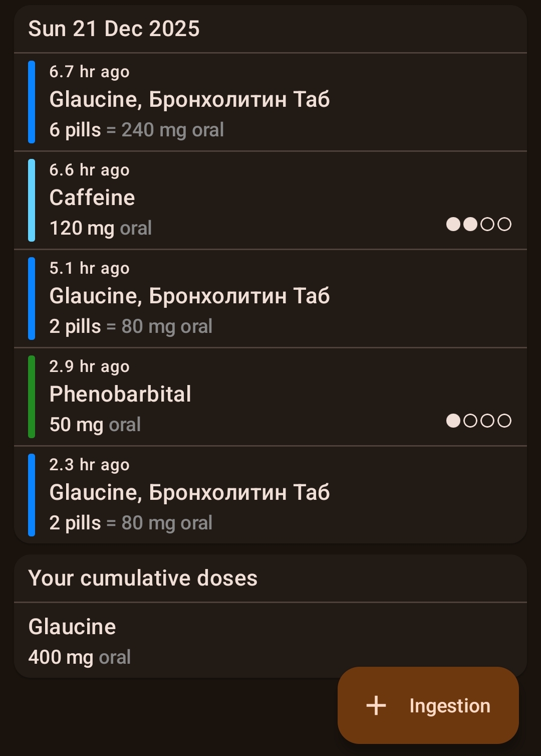
Task: Click the Phenobarbital dose strength dots indicator
Action: (478, 421)
